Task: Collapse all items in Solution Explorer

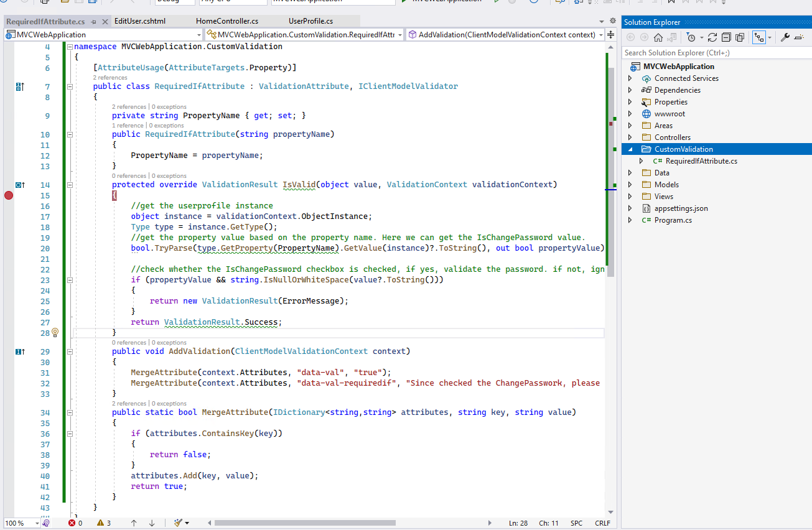Action: pos(725,37)
